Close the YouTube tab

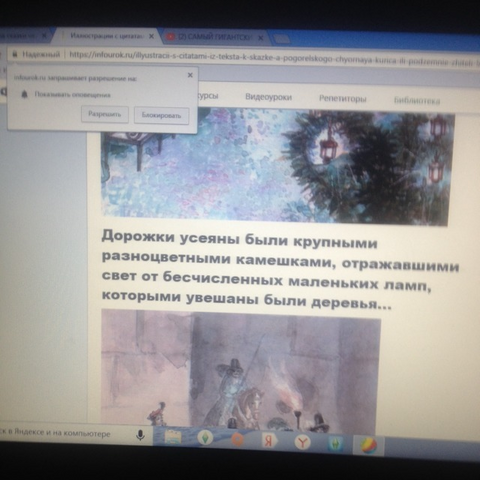click(x=260, y=38)
